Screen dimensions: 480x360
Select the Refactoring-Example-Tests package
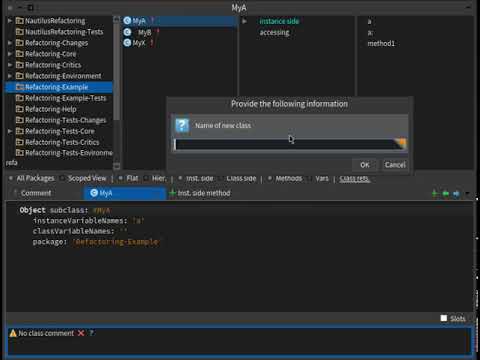tap(66, 98)
